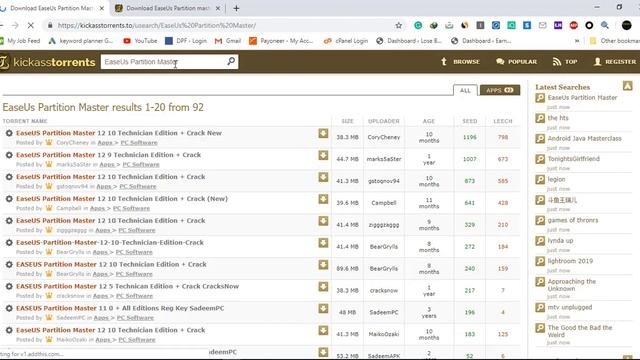The height and width of the screenshot is (360, 640).
Task: Switch to the APPS results tab
Action: (500, 90)
